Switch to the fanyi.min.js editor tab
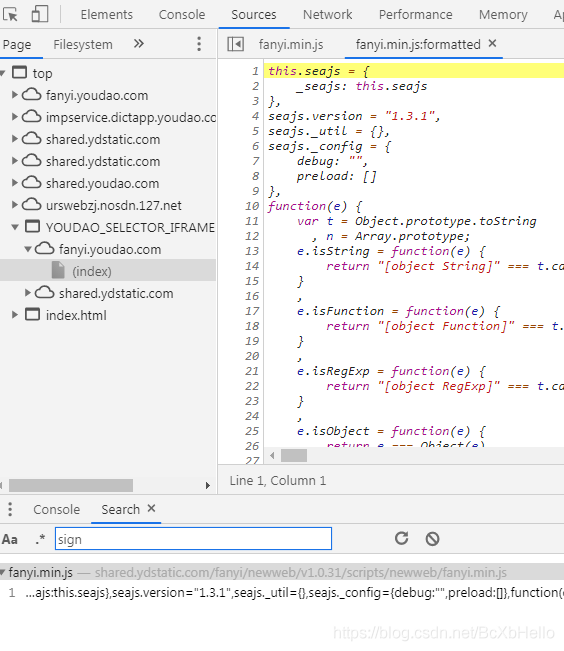 (x=291, y=44)
